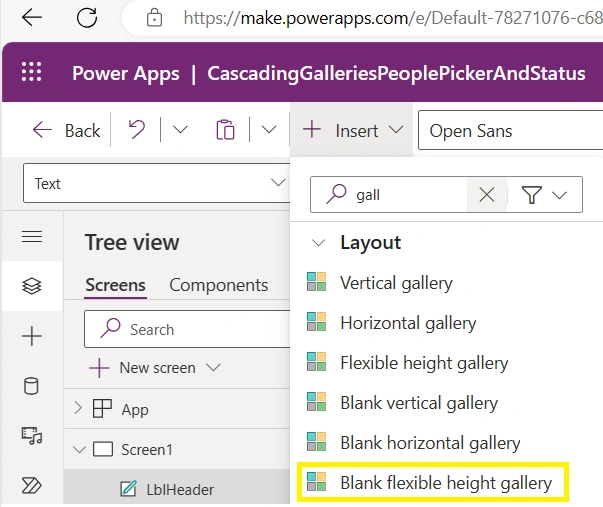Expand the undo options dropdown arrow

click(180, 130)
